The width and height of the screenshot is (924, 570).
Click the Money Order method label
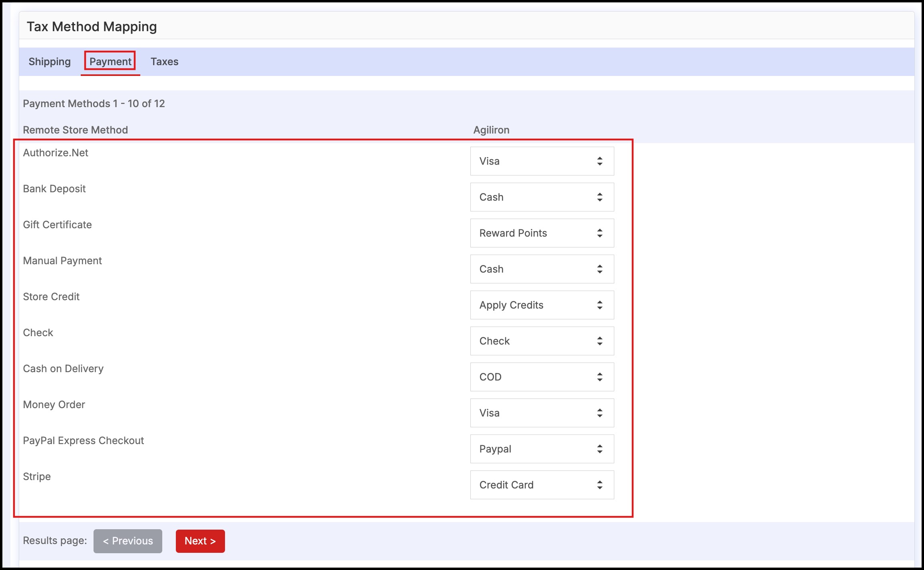pyautogui.click(x=54, y=405)
